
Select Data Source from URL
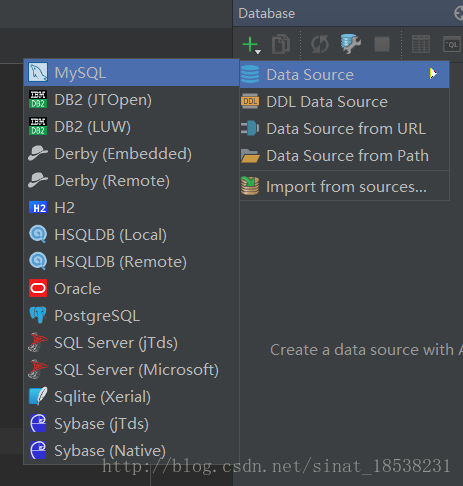point(344,129)
